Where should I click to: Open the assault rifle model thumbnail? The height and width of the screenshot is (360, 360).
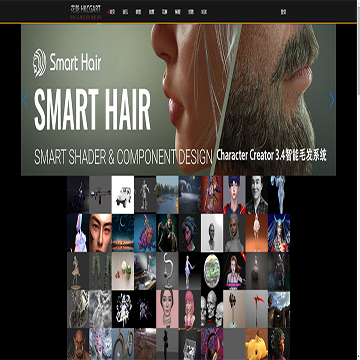click(x=100, y=195)
